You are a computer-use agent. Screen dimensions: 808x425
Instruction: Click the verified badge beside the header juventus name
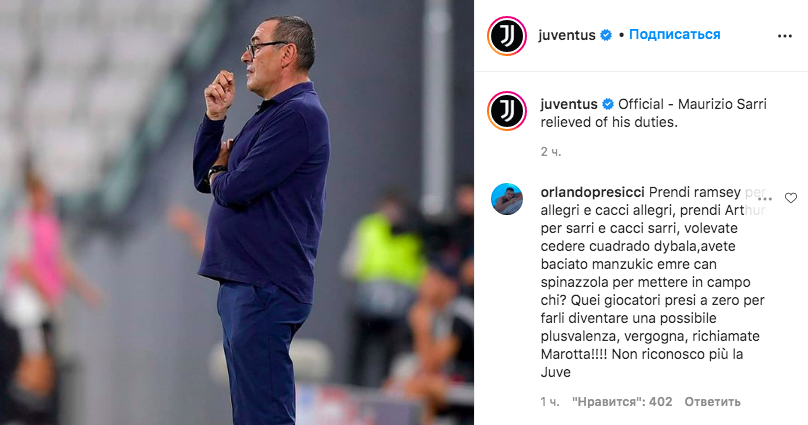coord(607,35)
